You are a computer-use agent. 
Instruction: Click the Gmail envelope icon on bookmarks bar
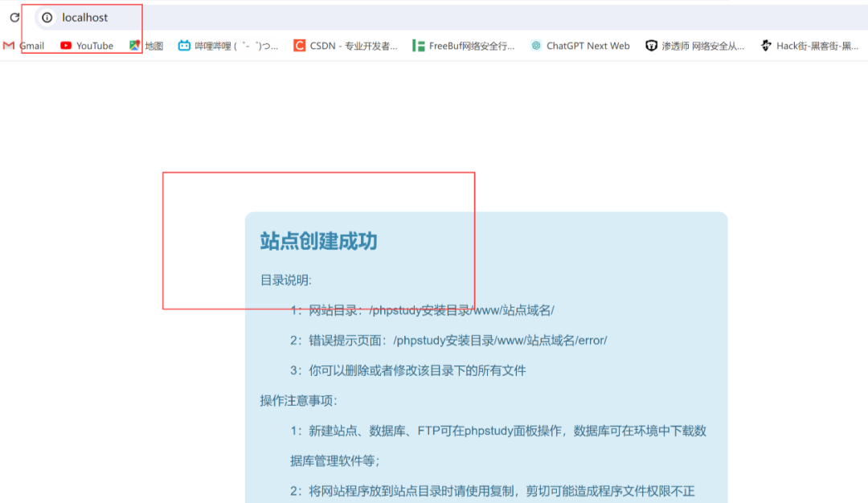coord(7,45)
